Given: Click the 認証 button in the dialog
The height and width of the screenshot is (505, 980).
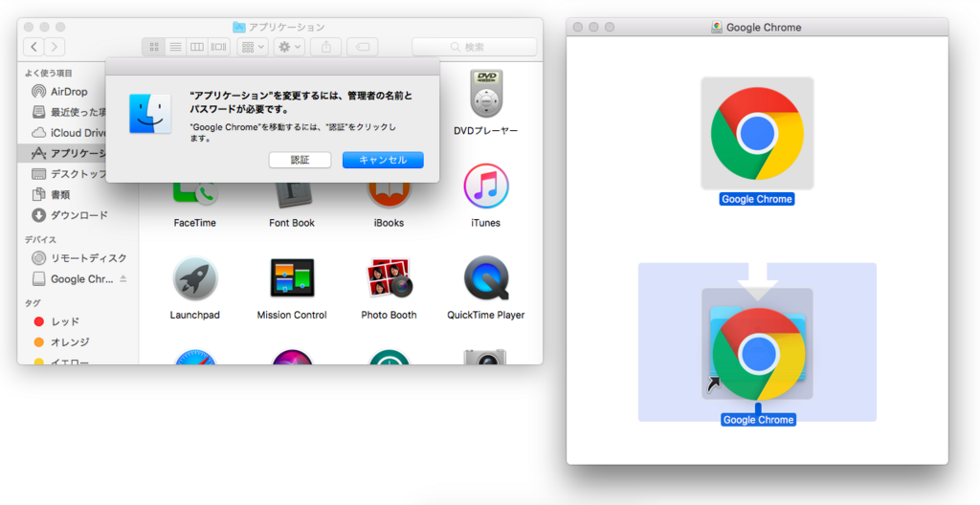Looking at the screenshot, I should (x=300, y=160).
